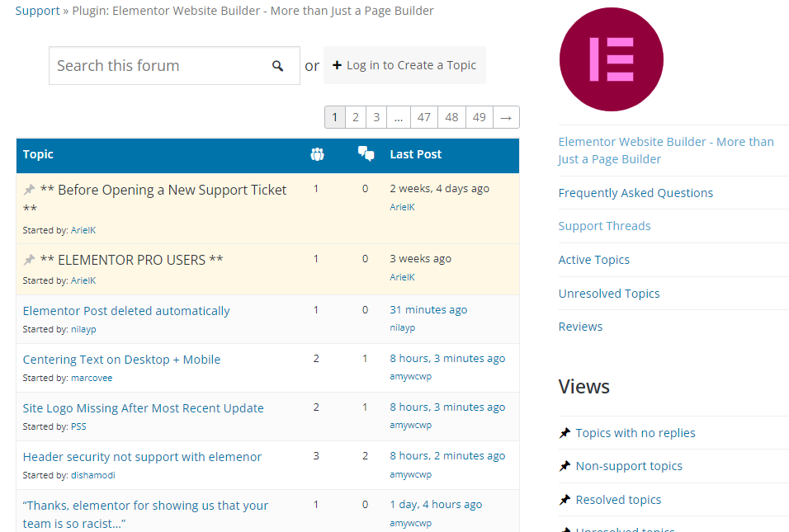Focus the Search this forum field
This screenshot has height=532, width=789.
click(174, 66)
